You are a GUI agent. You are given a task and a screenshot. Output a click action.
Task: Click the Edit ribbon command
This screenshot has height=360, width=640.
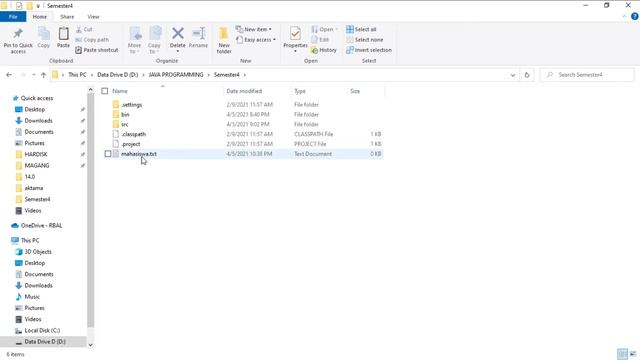coord(320,40)
